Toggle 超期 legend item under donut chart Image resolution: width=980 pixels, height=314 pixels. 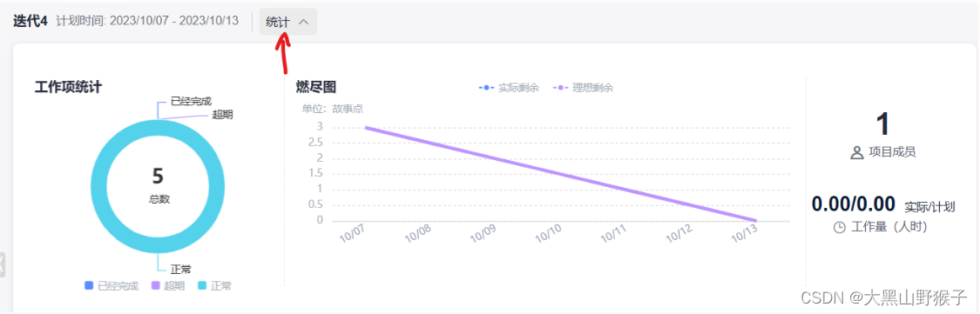(x=168, y=286)
